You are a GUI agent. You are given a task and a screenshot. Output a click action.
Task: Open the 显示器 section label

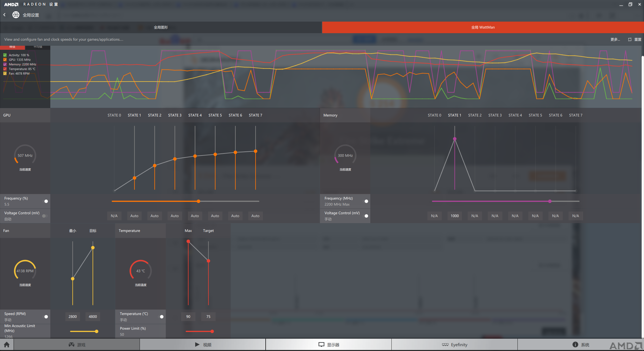[x=333, y=345]
